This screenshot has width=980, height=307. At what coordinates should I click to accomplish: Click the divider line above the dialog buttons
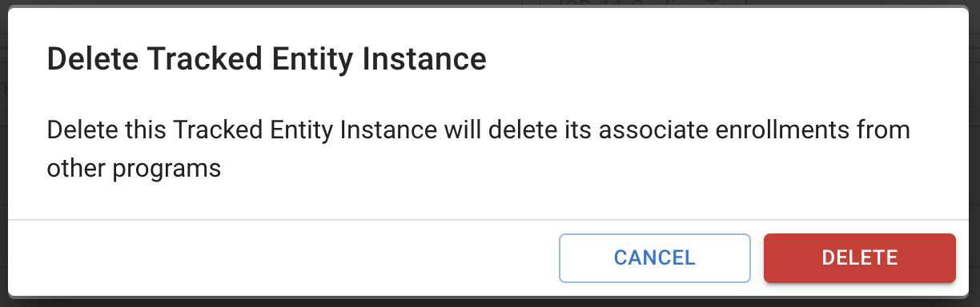pyautogui.click(x=490, y=219)
